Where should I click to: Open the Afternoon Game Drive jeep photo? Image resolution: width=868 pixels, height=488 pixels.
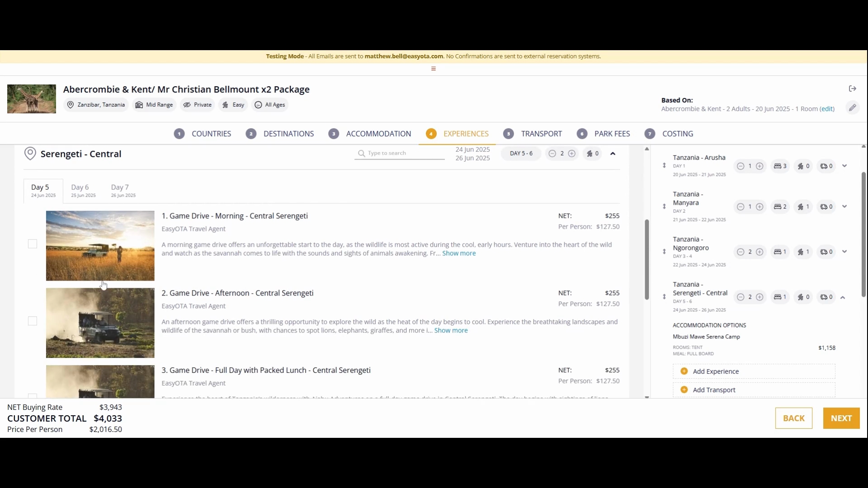(x=100, y=323)
